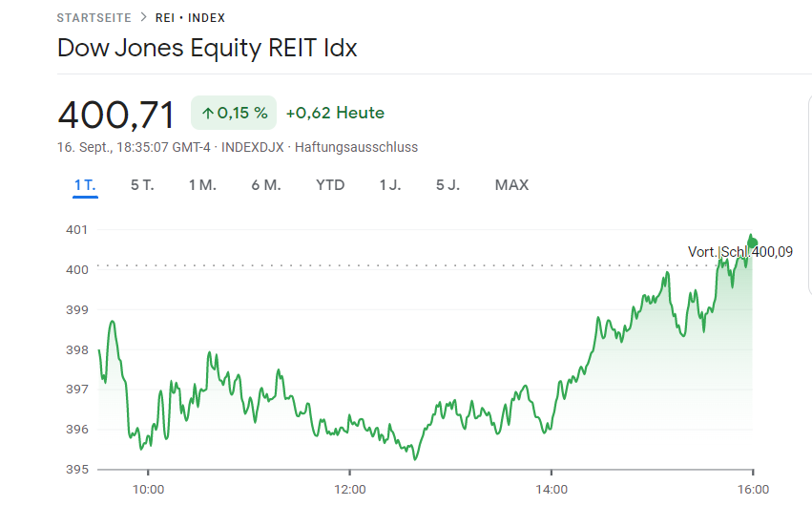
Task: Click the Vort. Schl. 400,09 label
Action: (x=740, y=252)
